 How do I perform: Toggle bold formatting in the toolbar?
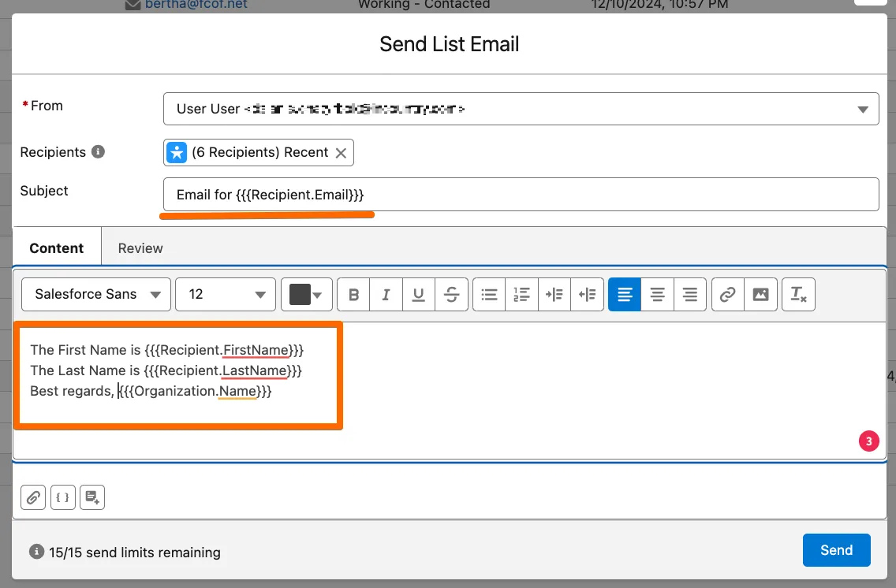click(353, 295)
